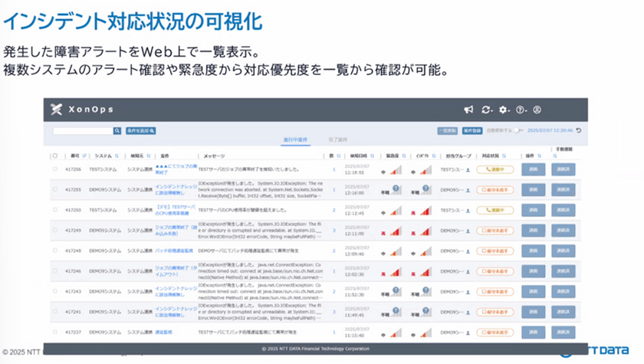Click the magnifier search button

117,131
